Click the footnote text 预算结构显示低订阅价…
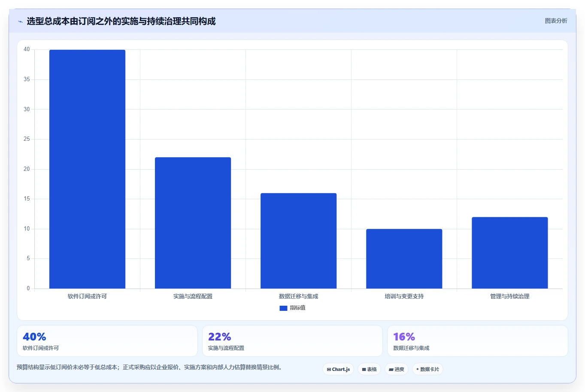Screen dimensions: 585x392 (150, 367)
